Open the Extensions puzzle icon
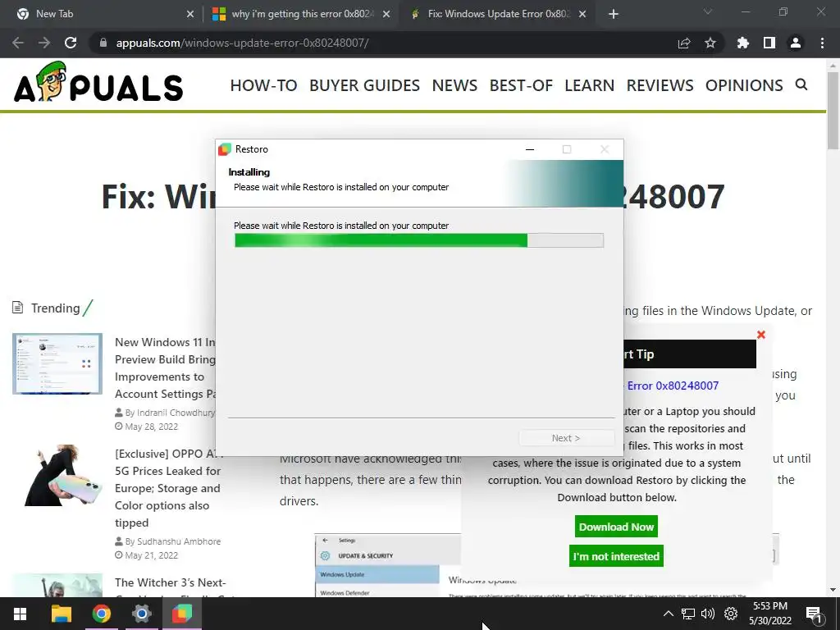This screenshot has height=630, width=840. [x=743, y=43]
